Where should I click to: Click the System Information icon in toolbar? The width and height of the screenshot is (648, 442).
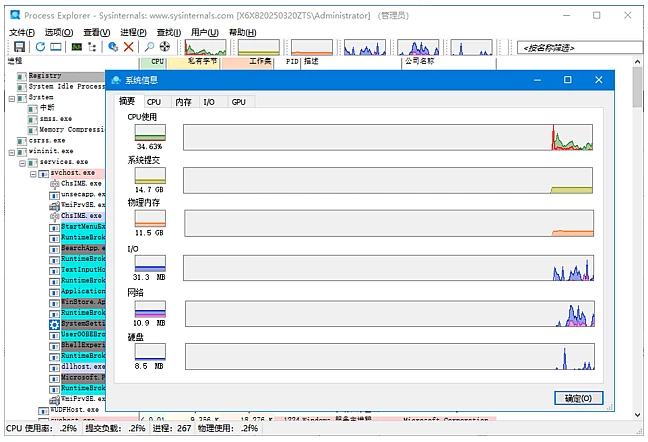tap(77, 47)
